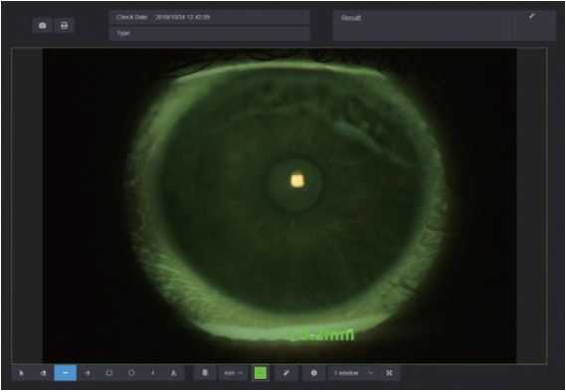The image size is (566, 392).
Task: Select the text annotation tool
Action: pos(174,373)
